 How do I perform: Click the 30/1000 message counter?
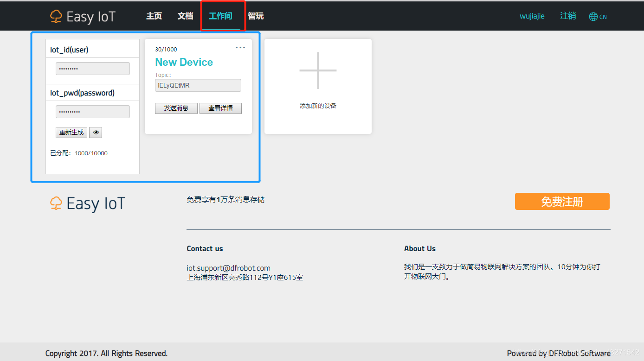(x=166, y=50)
